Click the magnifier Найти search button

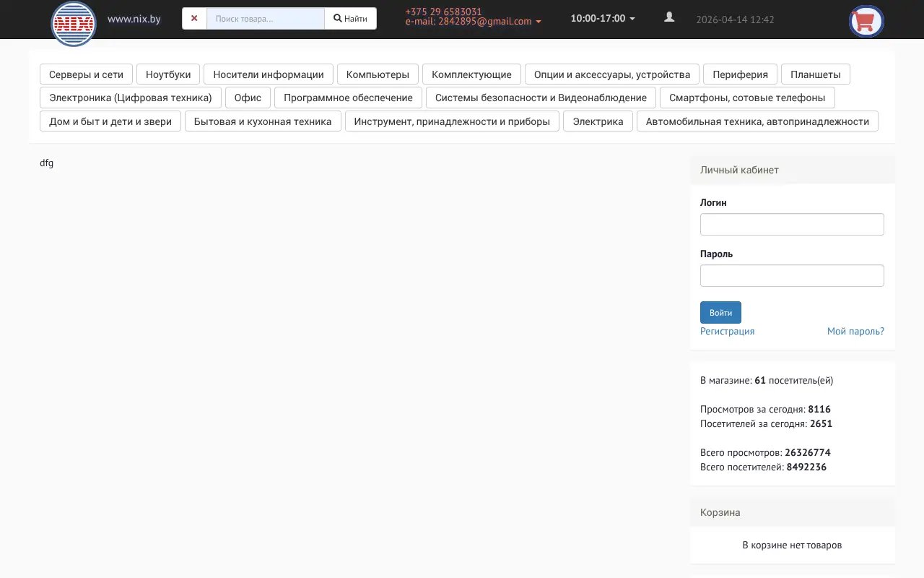click(x=350, y=18)
